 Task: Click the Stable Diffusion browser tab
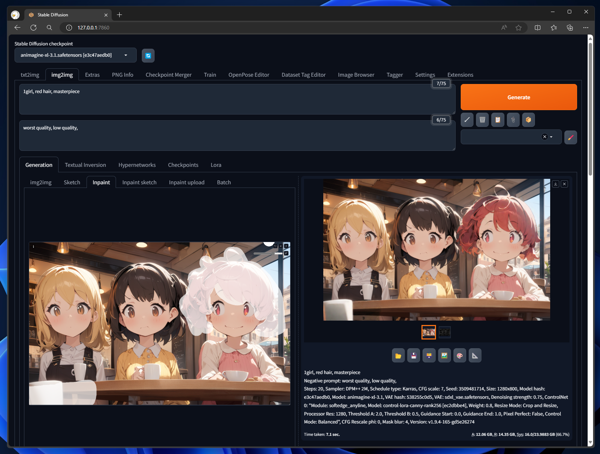67,15
